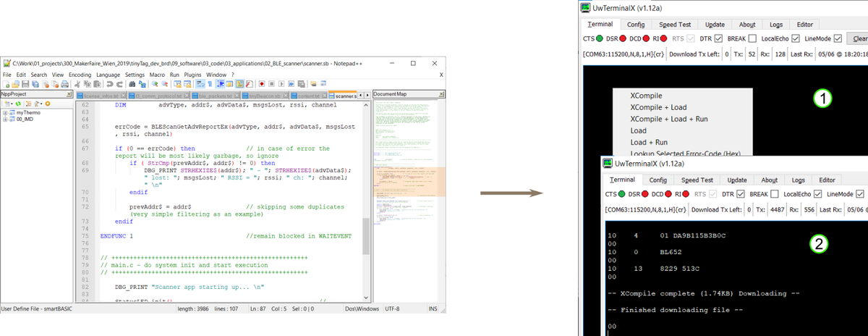
Task: Click right tab scroll arrow in Notepad++
Action: [367, 96]
